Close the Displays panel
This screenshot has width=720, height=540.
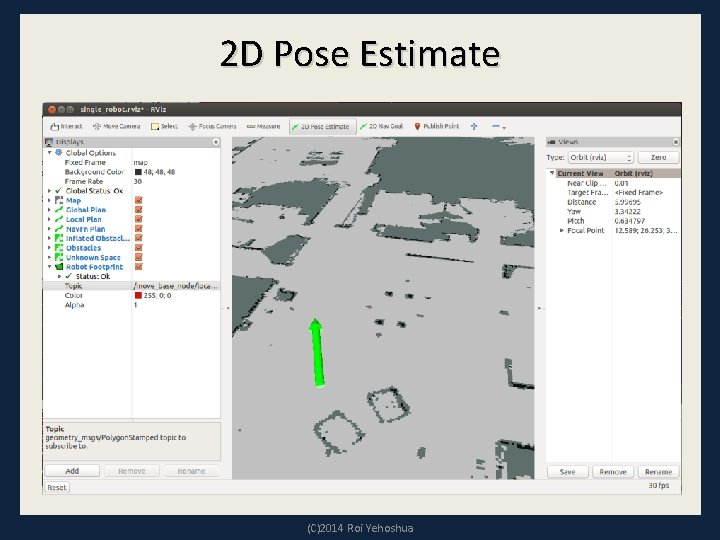click(x=216, y=142)
